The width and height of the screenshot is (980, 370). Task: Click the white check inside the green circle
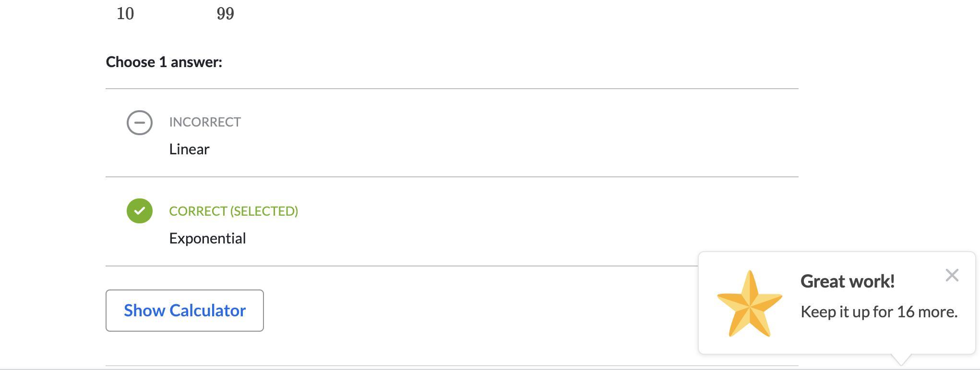click(140, 211)
